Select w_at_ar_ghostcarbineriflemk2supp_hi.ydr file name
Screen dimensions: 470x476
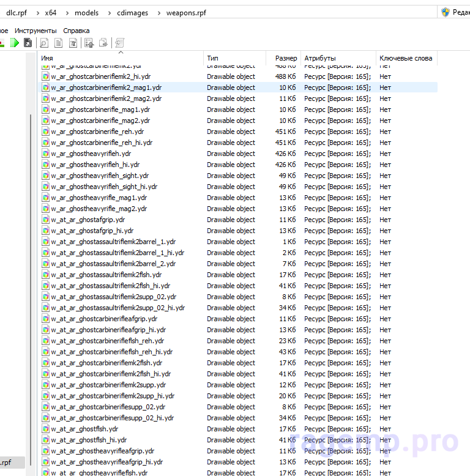coord(113,396)
